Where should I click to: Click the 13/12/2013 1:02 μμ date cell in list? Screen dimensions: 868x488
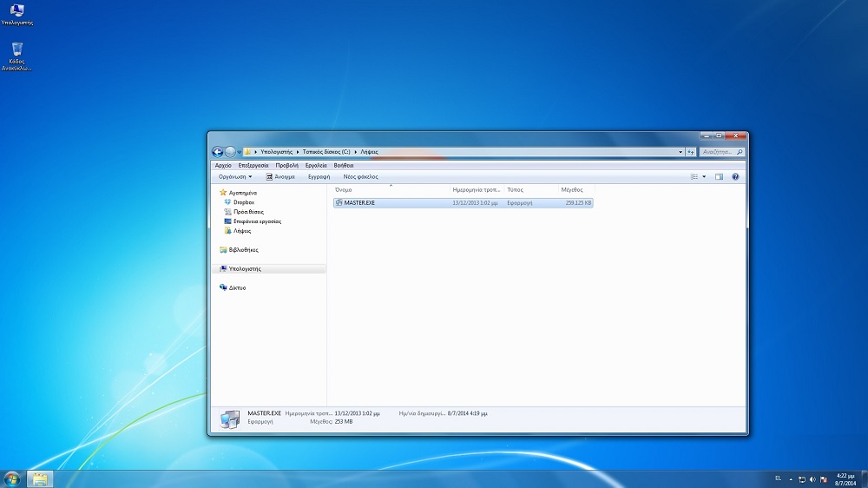pos(475,202)
